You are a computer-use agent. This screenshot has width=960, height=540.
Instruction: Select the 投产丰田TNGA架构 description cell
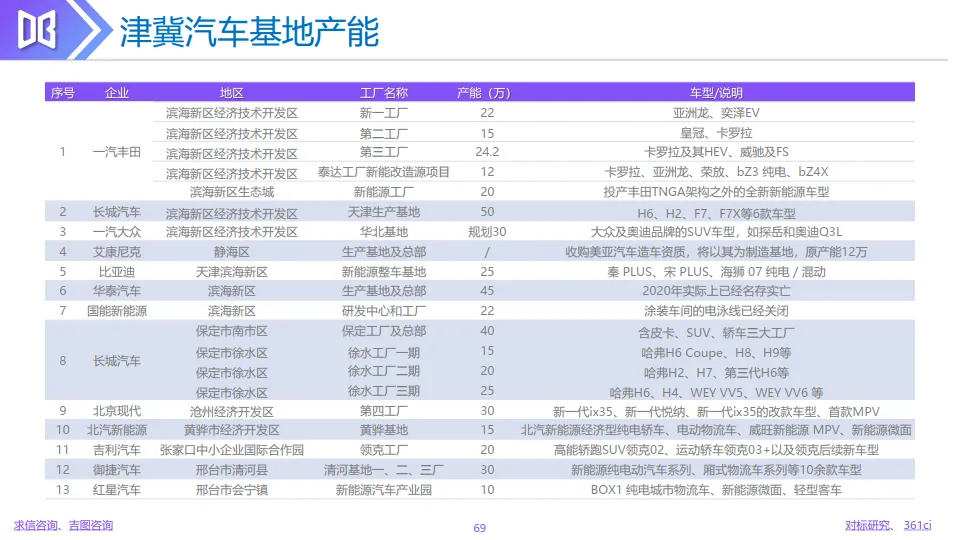[x=716, y=192]
